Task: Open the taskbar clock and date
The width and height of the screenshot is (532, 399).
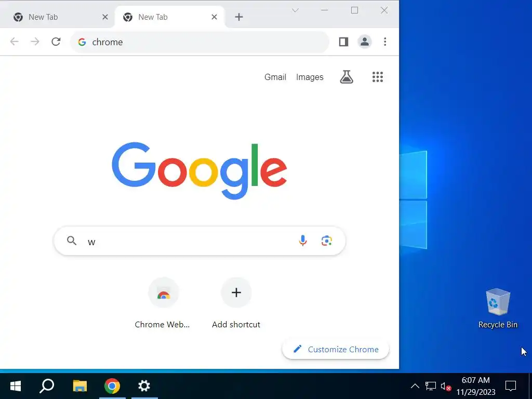Action: 475,386
